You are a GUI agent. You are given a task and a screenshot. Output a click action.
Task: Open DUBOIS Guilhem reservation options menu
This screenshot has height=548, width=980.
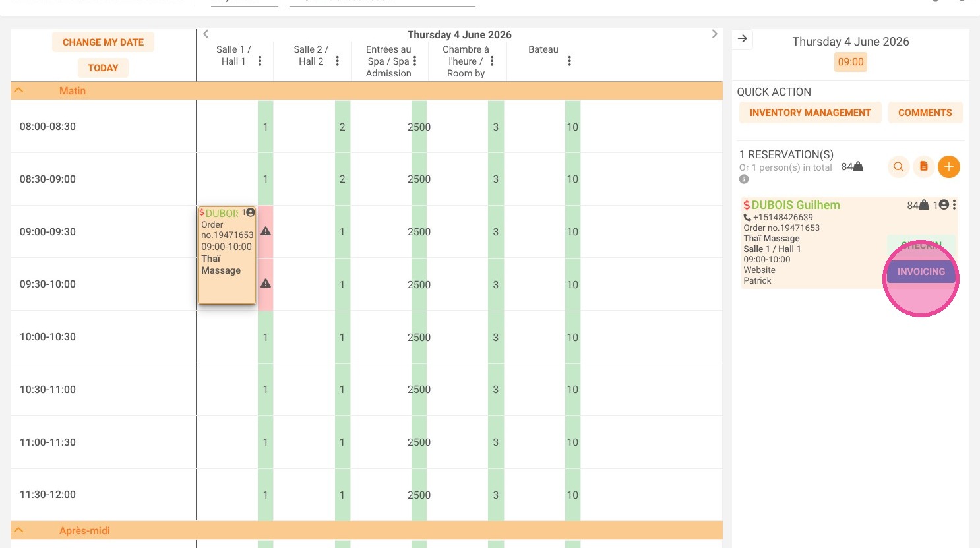[954, 205]
